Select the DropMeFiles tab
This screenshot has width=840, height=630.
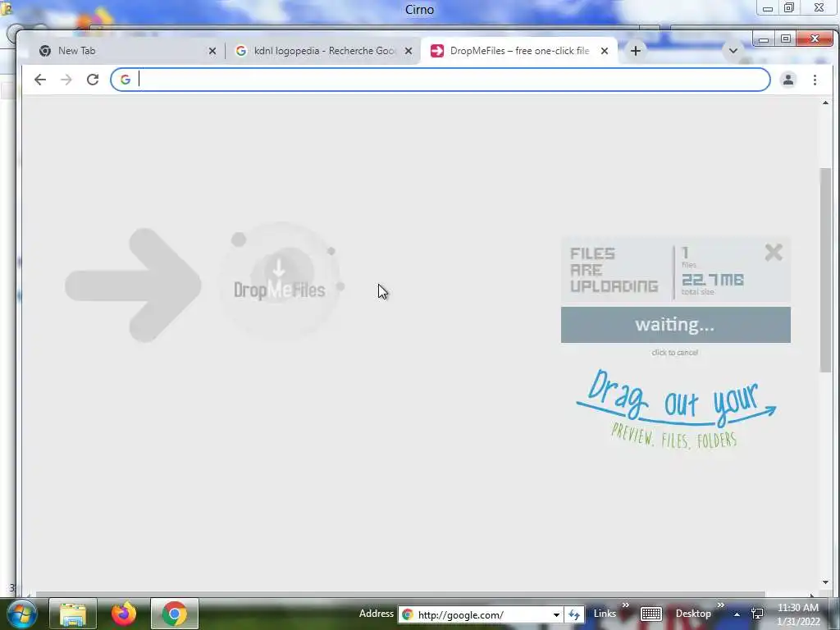(518, 51)
